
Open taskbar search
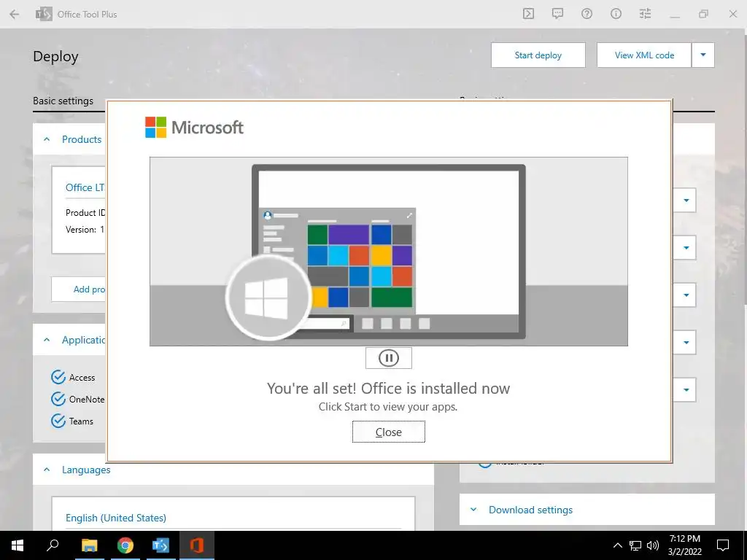point(53,545)
